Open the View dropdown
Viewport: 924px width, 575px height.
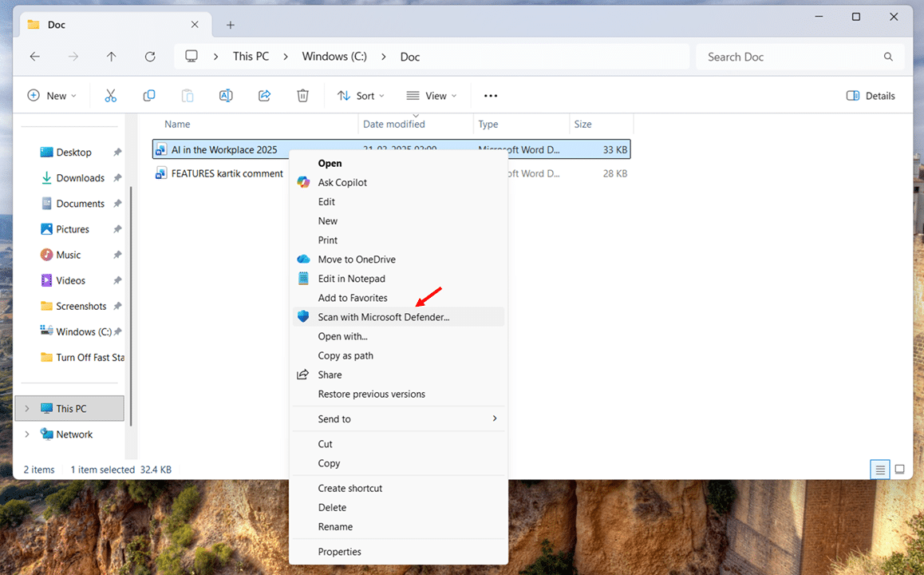432,96
